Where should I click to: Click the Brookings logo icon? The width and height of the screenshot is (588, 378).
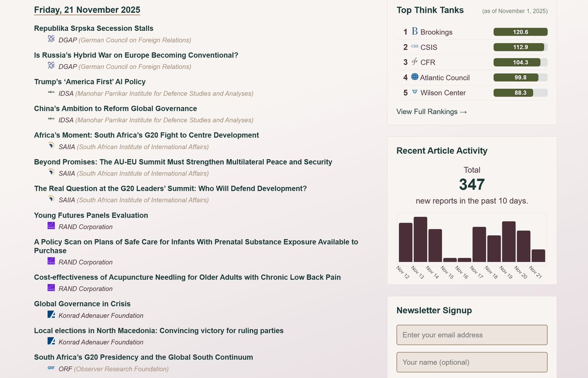[414, 31]
